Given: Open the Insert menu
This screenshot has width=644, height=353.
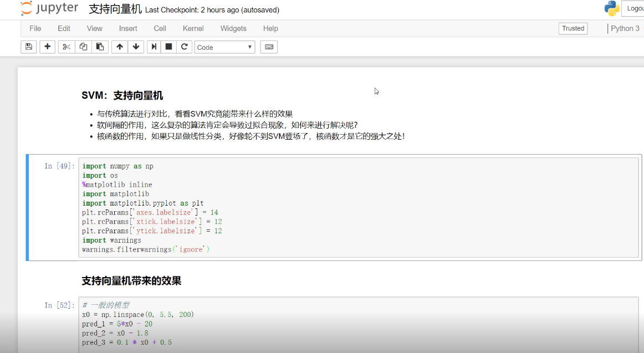Looking at the screenshot, I should tap(128, 28).
